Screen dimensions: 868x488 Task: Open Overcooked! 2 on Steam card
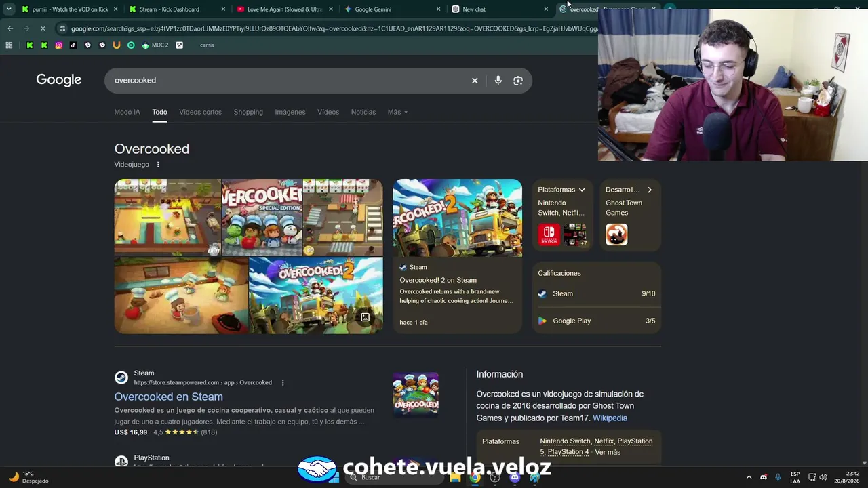pyautogui.click(x=458, y=256)
